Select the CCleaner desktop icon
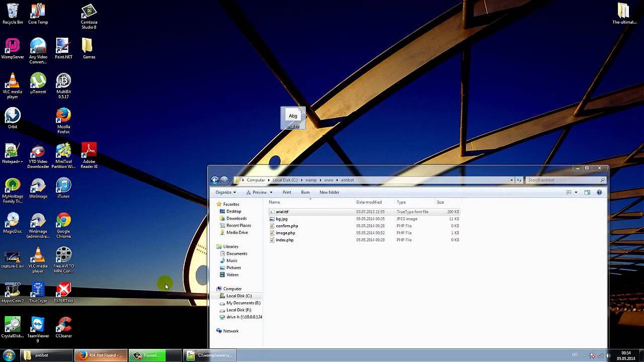 (63, 327)
